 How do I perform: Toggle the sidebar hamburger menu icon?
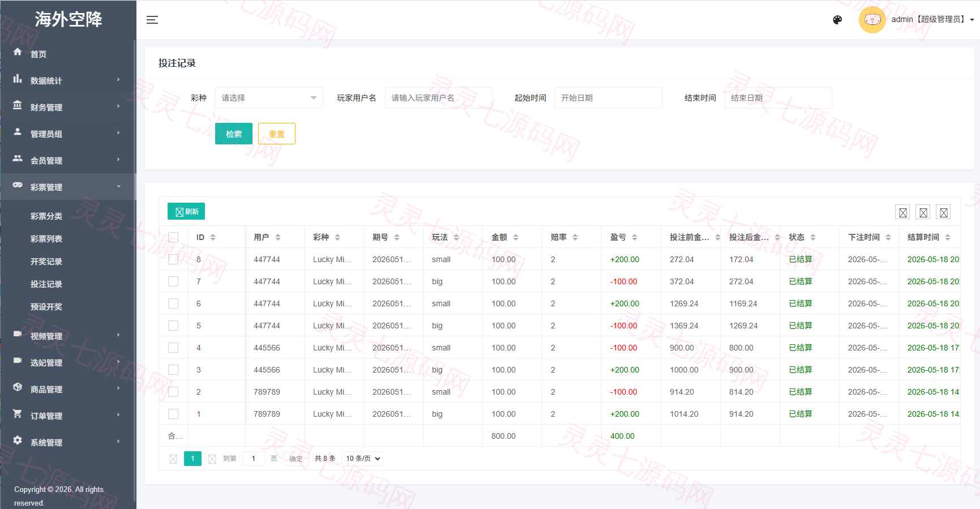[152, 20]
